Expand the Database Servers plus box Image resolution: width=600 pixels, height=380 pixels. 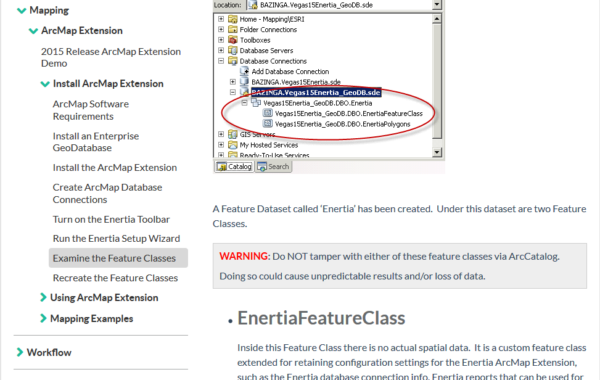pyautogui.click(x=221, y=50)
